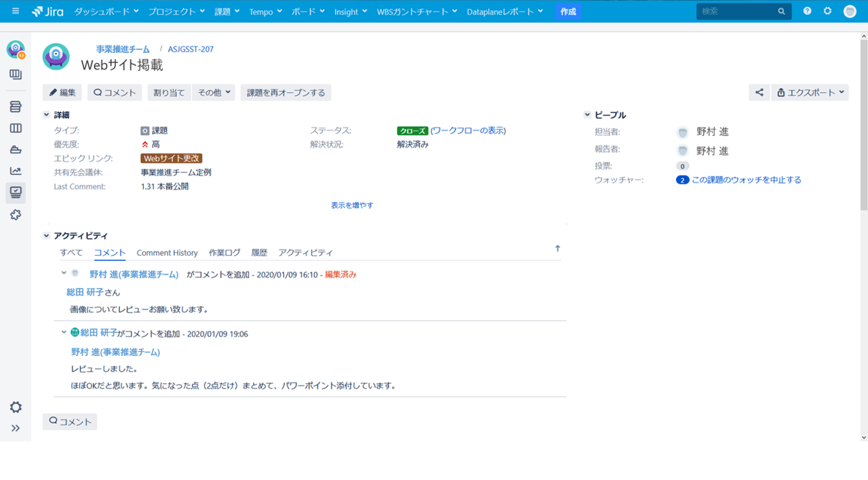
Task: Collapse the アクティビティ section
Action: (47, 236)
